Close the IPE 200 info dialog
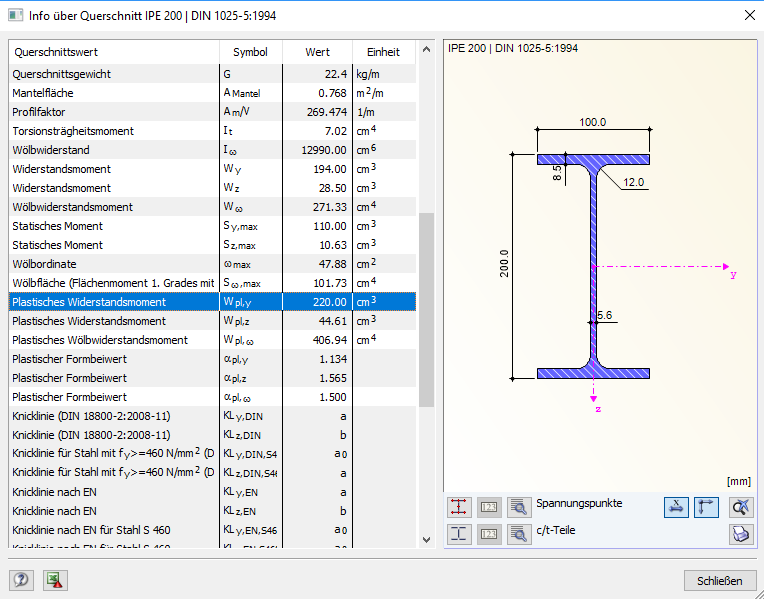 750,15
